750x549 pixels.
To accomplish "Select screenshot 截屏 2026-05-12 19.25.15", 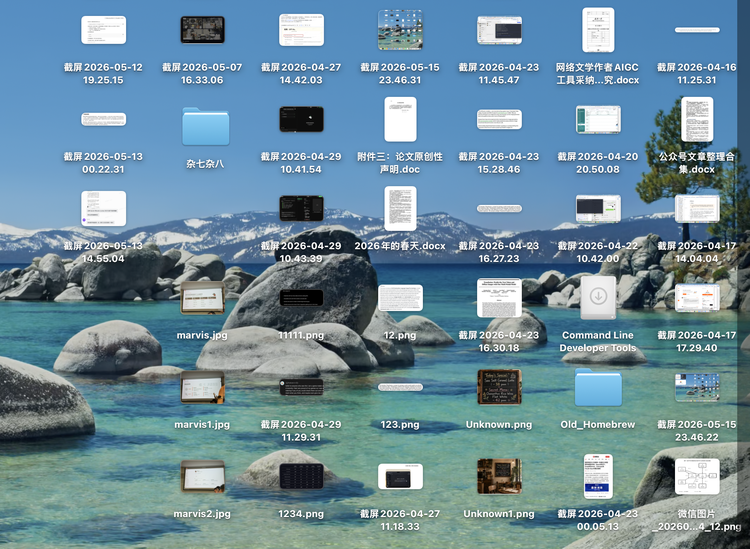I will coord(103,30).
